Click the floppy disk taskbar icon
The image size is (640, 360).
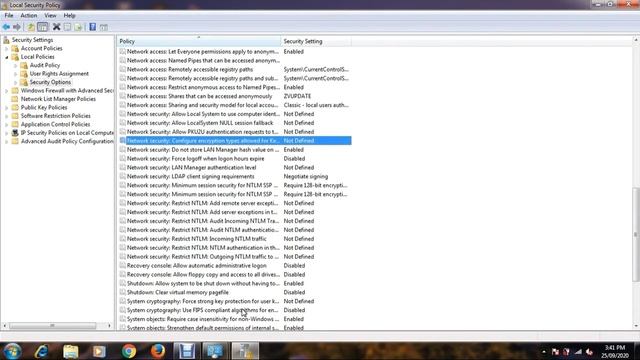click(187, 351)
